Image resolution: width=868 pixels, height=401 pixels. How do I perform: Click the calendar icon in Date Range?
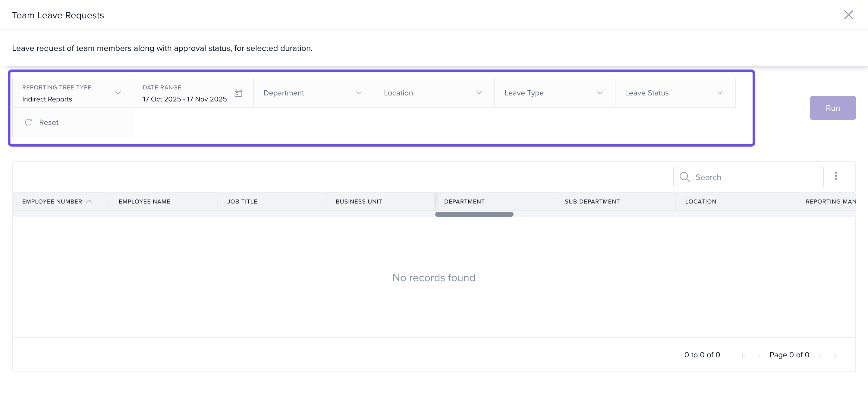[238, 93]
